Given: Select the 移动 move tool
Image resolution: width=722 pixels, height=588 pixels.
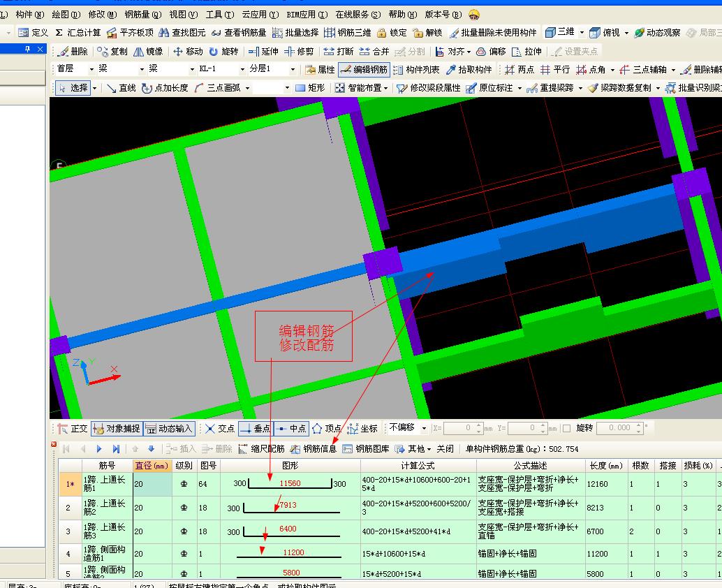Looking at the screenshot, I should [x=188, y=52].
